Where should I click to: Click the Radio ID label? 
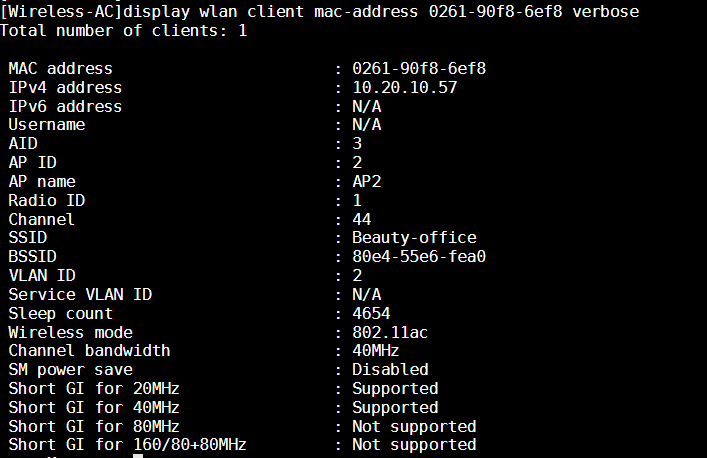(x=47, y=200)
